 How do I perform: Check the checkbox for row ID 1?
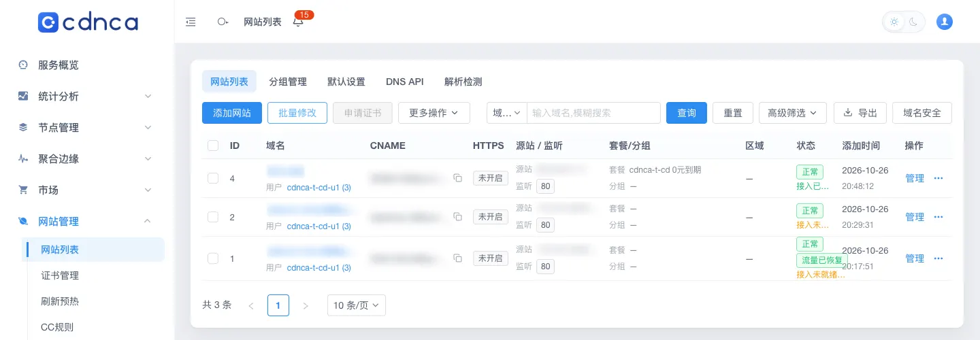pos(213,258)
